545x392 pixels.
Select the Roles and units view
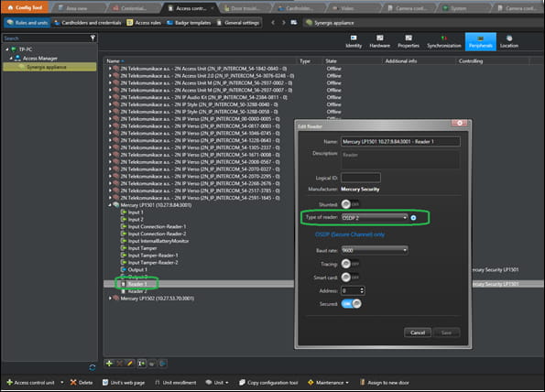27,23
